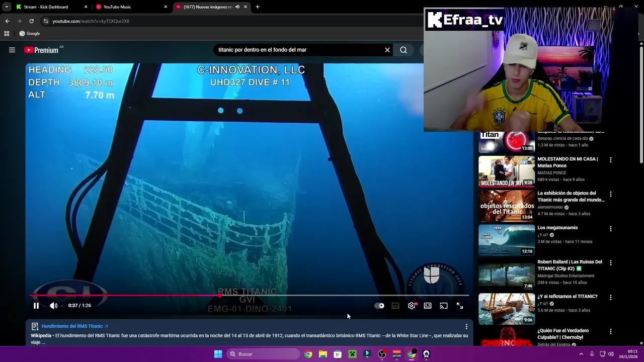Open Minecraft creeper icon in taskbar
Image resolution: width=644 pixels, height=362 pixels.
[352, 354]
